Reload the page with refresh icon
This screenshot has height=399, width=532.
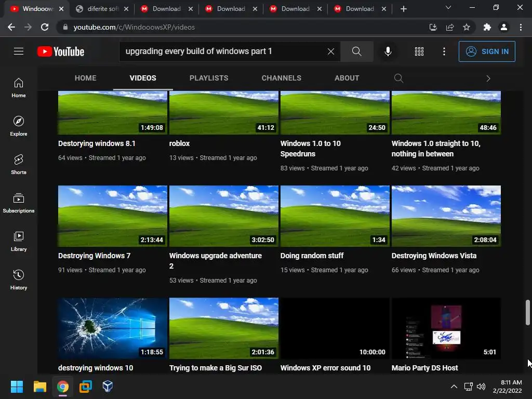tap(45, 27)
